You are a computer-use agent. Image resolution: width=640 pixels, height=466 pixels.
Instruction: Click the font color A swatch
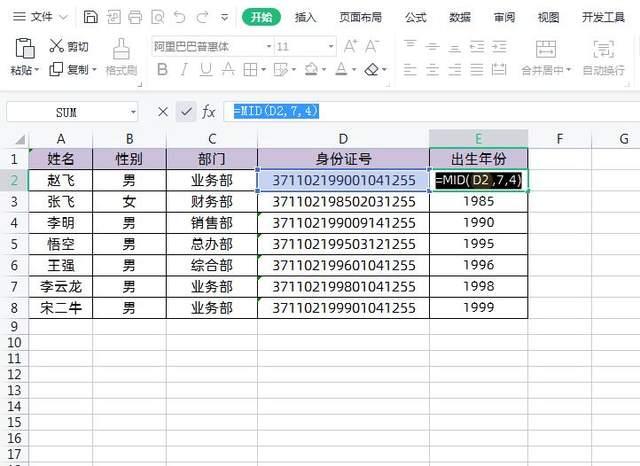pyautogui.click(x=341, y=70)
